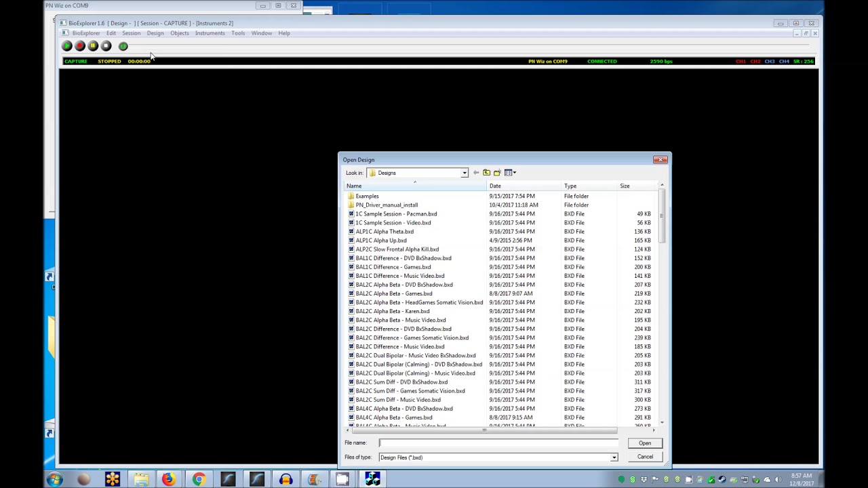The width and height of the screenshot is (868, 488).
Task: Open the Window menu
Action: click(261, 33)
